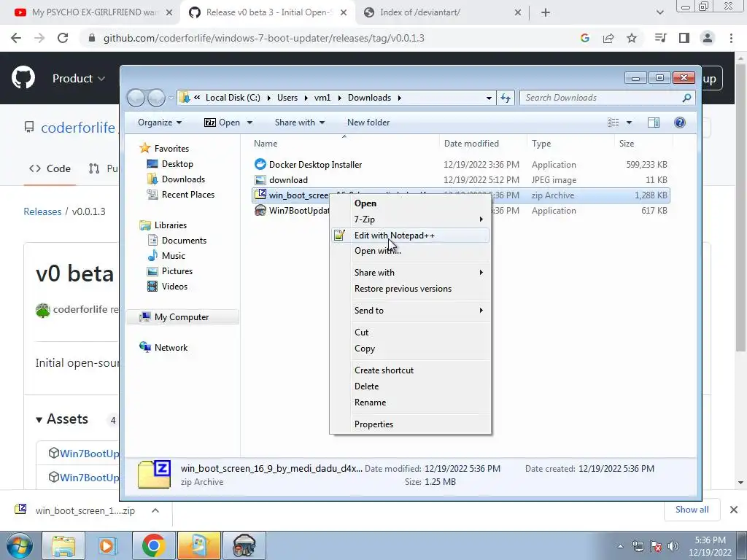Viewport: 747px width, 560px height.
Task: Click the Search Downloads field
Action: point(608,98)
